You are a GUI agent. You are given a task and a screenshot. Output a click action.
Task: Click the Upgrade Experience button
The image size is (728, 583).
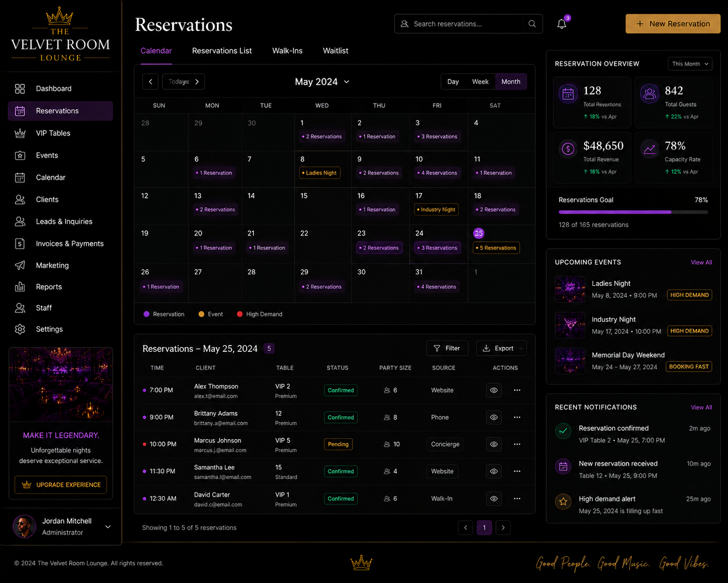coord(61,485)
